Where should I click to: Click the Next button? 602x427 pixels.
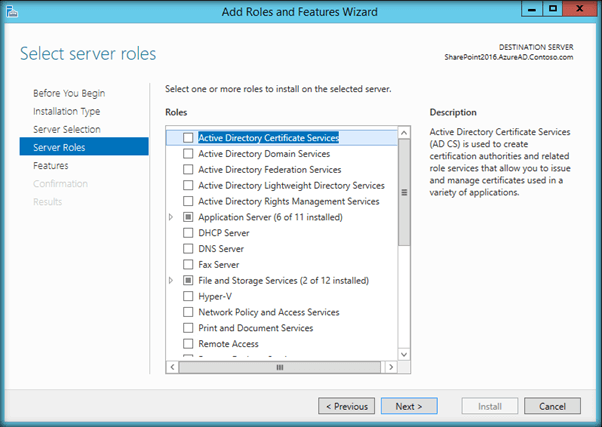(x=409, y=407)
